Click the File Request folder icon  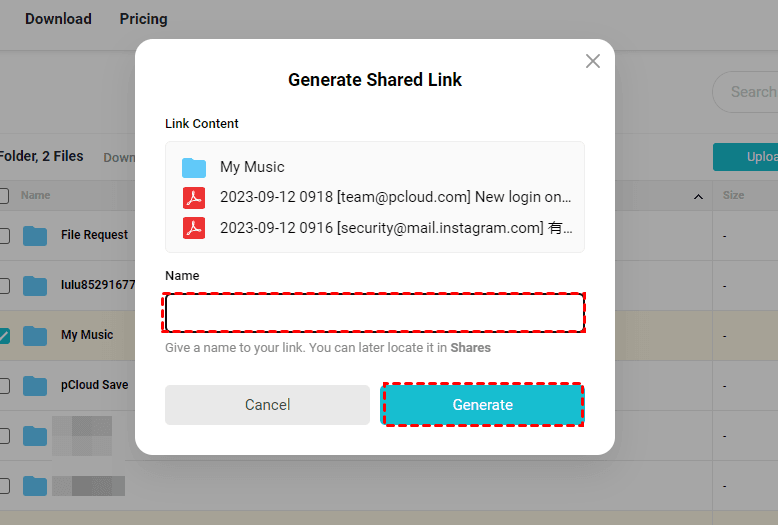[35, 236]
